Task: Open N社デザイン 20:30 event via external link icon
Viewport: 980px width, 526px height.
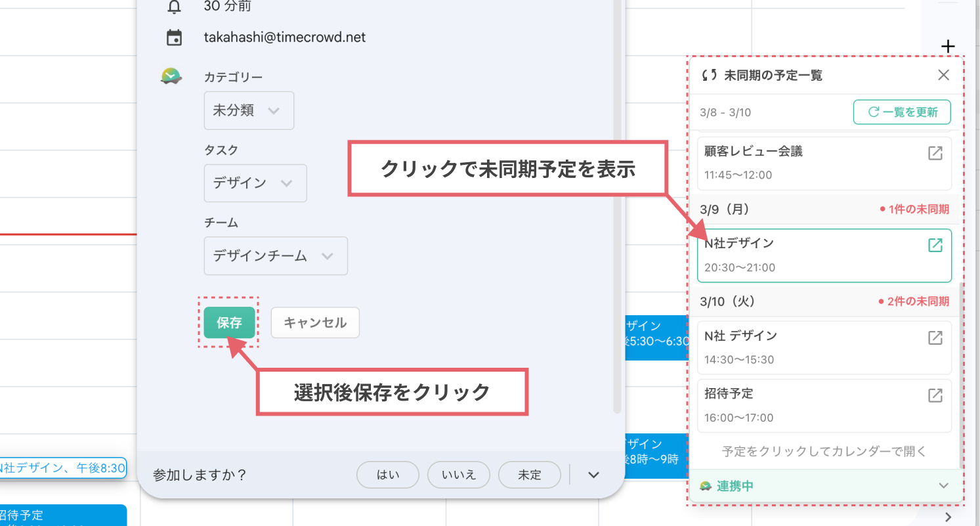Action: pos(935,244)
